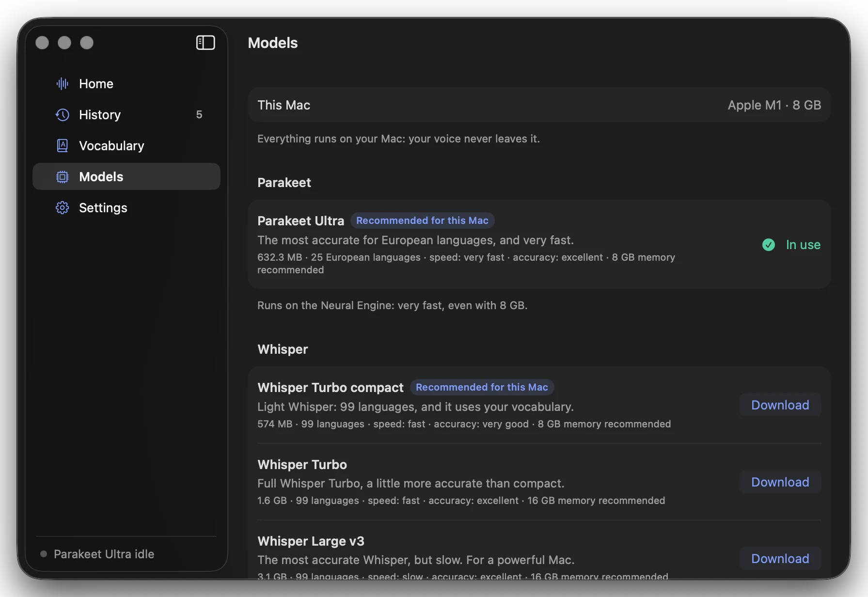This screenshot has width=868, height=597.
Task: Click the Whisper Large v3 title
Action: click(311, 541)
